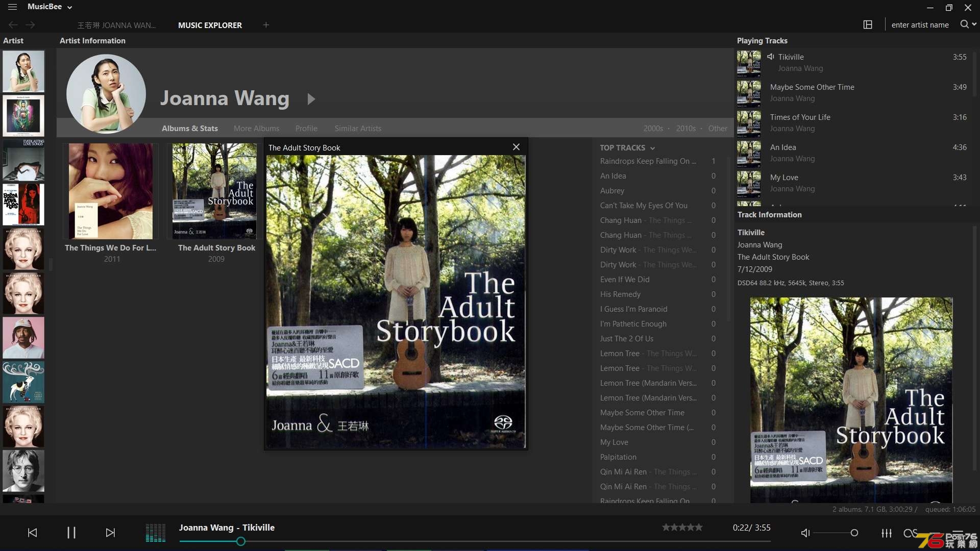Pause playback
The height and width of the screenshot is (551, 980).
coord(71,533)
